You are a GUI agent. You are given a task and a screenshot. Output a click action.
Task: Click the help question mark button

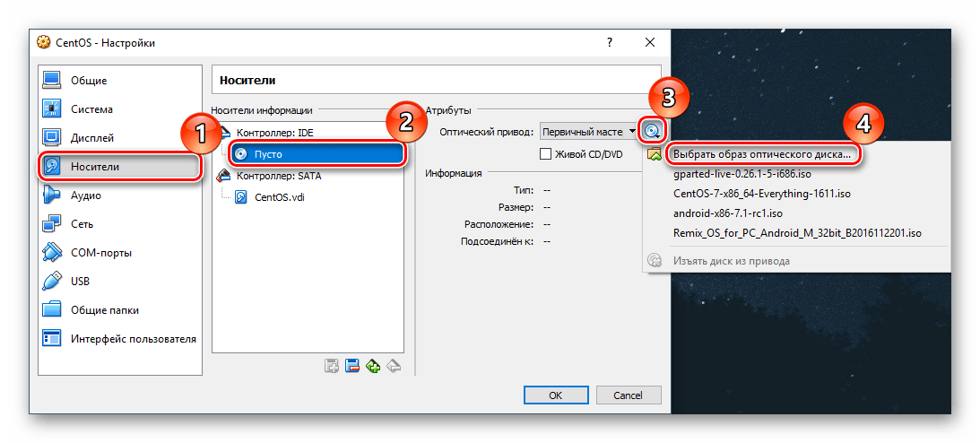610,42
